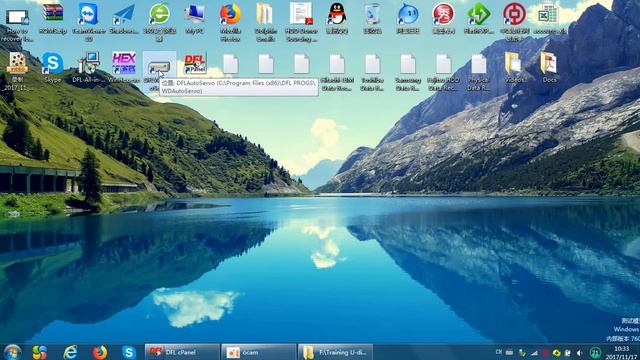
Task: Launch Firefox from the taskbar
Action: point(99,352)
